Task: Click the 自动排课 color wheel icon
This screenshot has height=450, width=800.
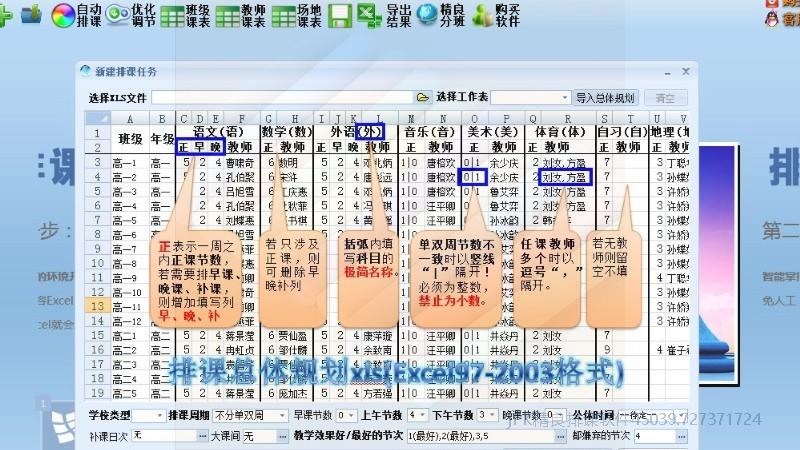Action: pyautogui.click(x=63, y=15)
